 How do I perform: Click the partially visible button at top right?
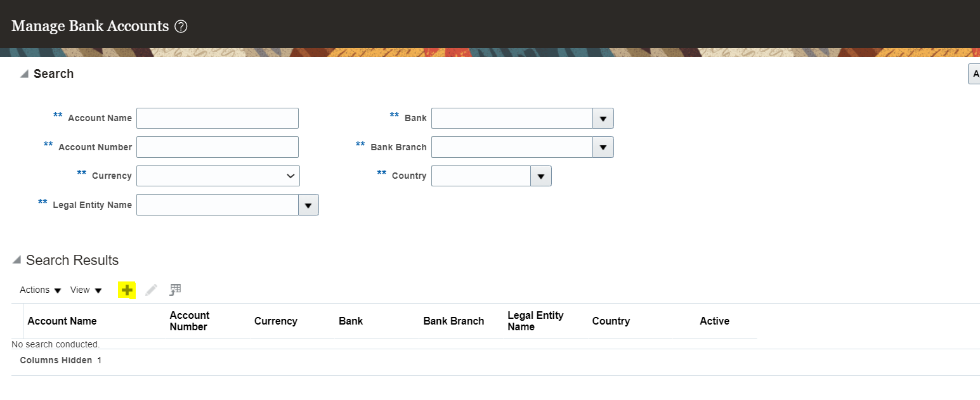click(974, 74)
